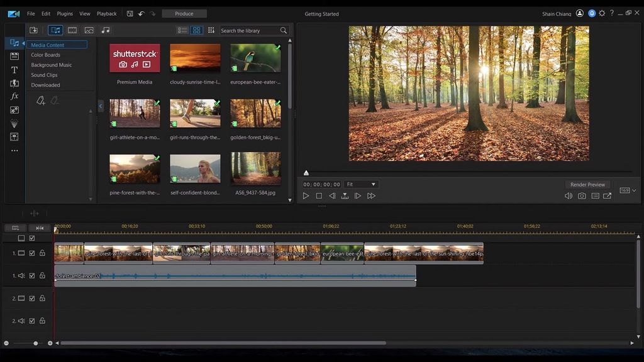Click the speaker icon below the preview
The image size is (644, 362).
(x=570, y=195)
